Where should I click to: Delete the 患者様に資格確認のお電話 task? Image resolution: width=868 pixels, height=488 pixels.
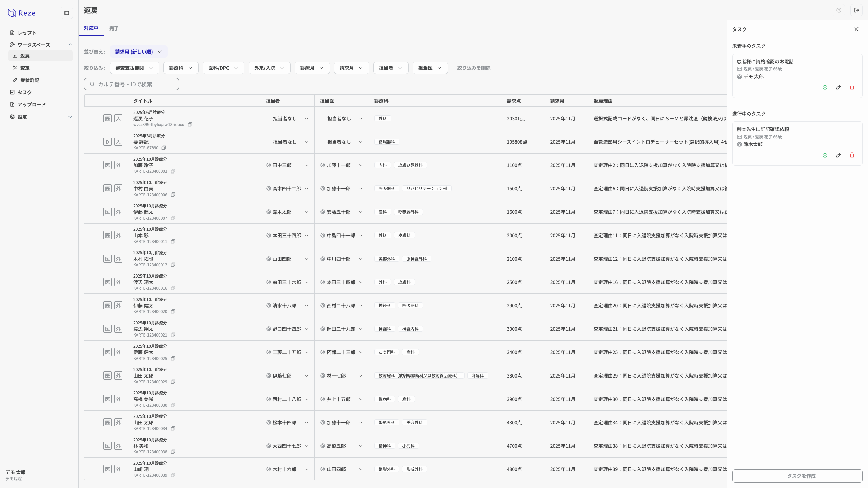(852, 87)
